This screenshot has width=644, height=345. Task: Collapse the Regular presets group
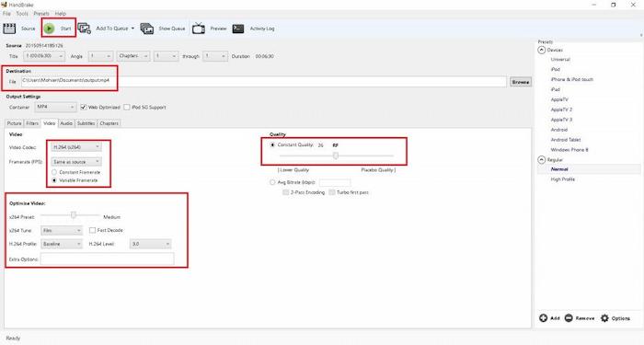[542, 160]
